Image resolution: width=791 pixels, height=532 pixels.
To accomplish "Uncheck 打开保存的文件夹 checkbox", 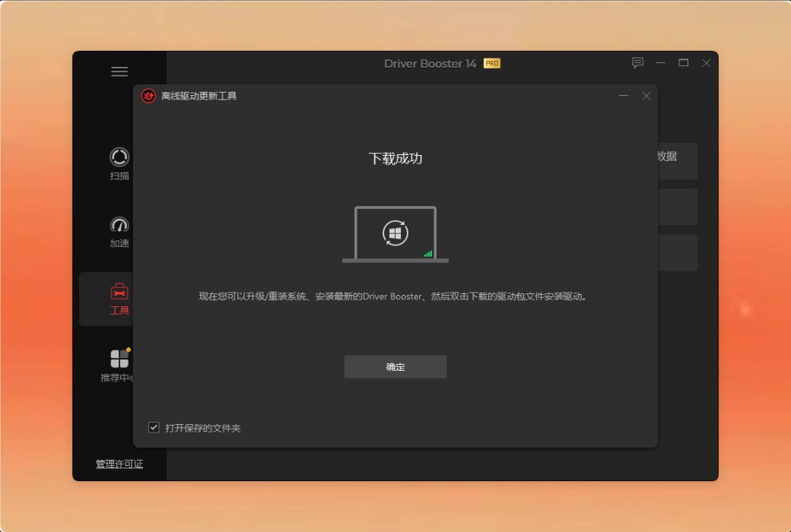I will 154,428.
